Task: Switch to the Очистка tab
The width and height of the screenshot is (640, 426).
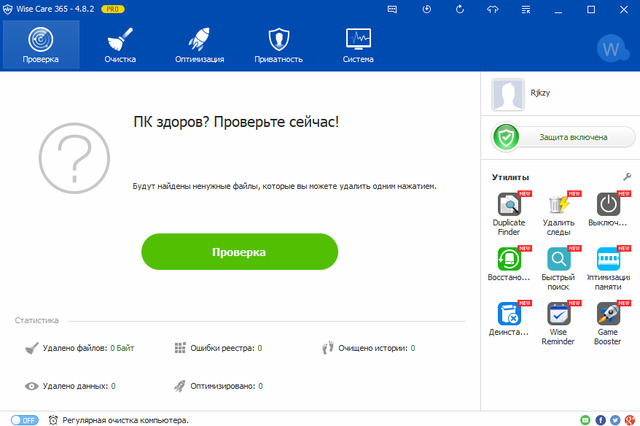Action: tap(119, 46)
